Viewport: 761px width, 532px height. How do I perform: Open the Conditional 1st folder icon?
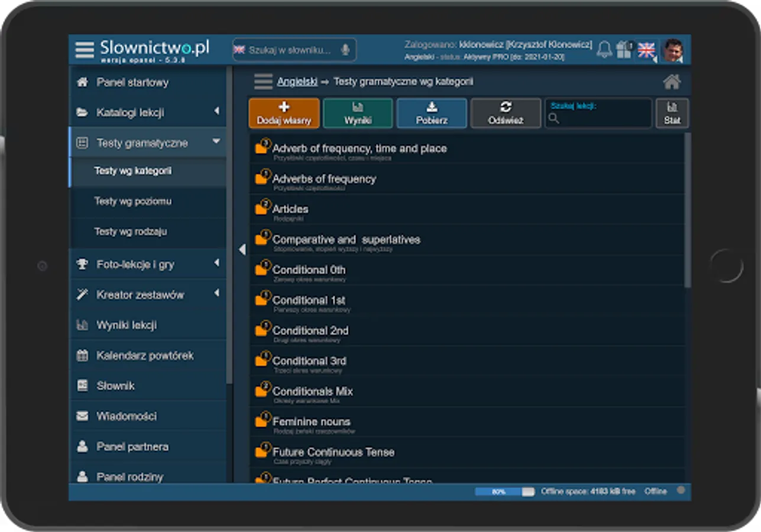tap(262, 299)
